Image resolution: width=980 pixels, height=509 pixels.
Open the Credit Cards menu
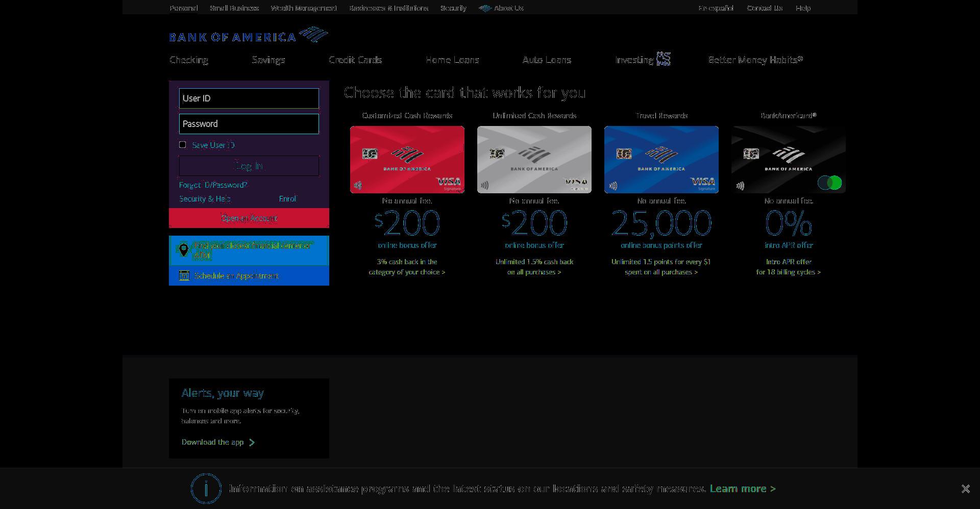click(x=355, y=60)
